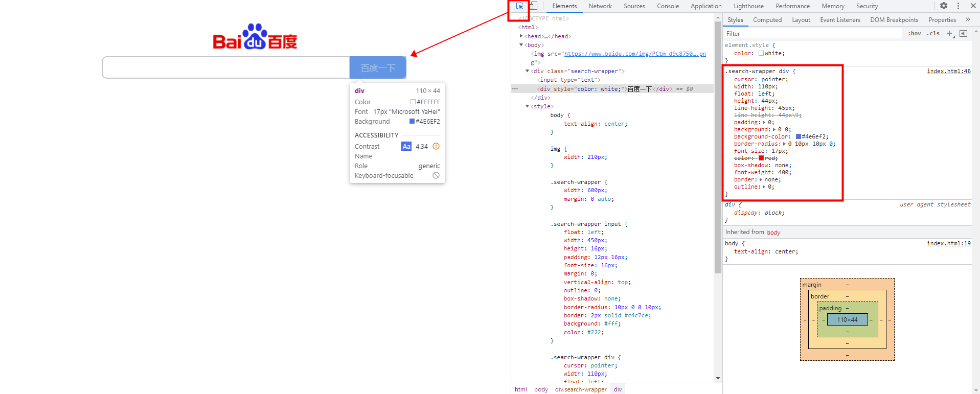Image resolution: width=980 pixels, height=394 pixels.
Task: Add new style rule with plus icon
Action: (950, 34)
